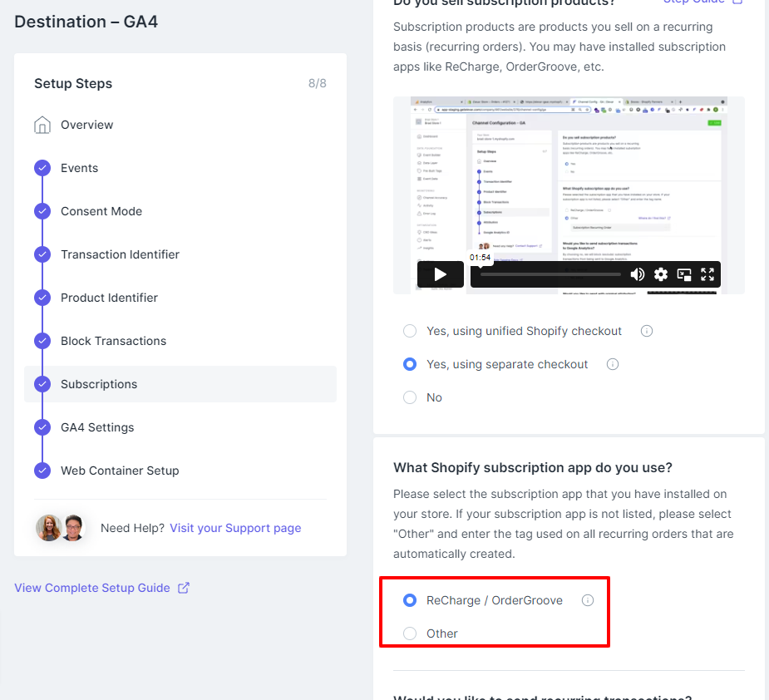
Task: Choose ReCharge / OrderGroove subscription app
Action: (x=410, y=600)
